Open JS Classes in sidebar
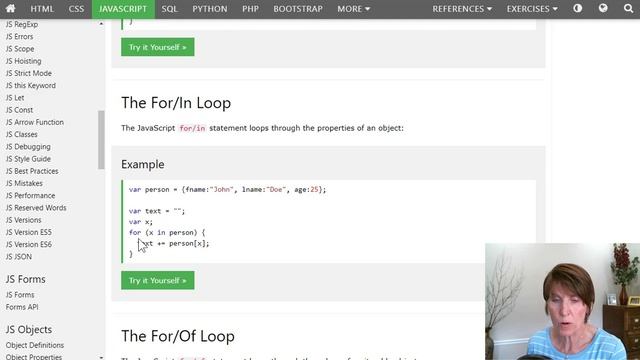This screenshot has width=640, height=360. [21, 135]
